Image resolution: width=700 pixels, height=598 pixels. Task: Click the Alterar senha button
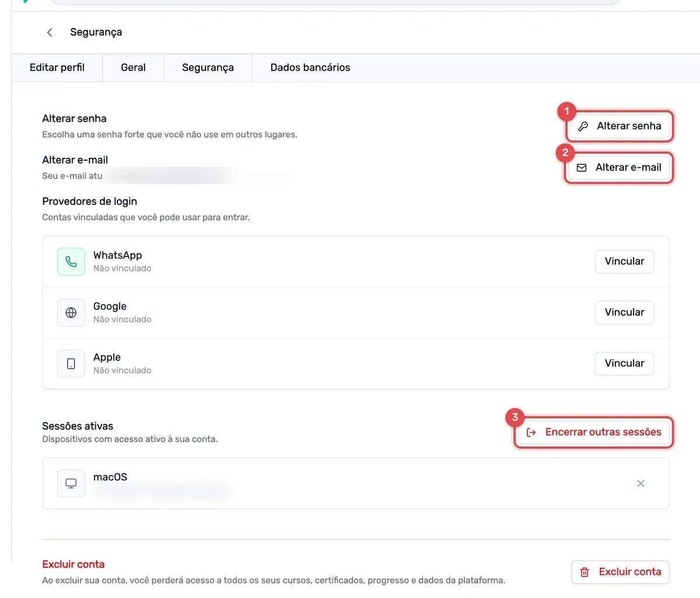point(619,126)
